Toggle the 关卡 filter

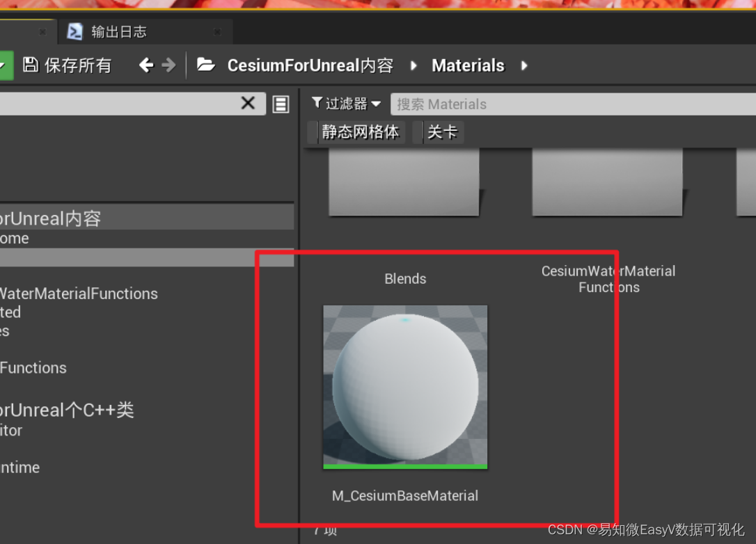(439, 132)
